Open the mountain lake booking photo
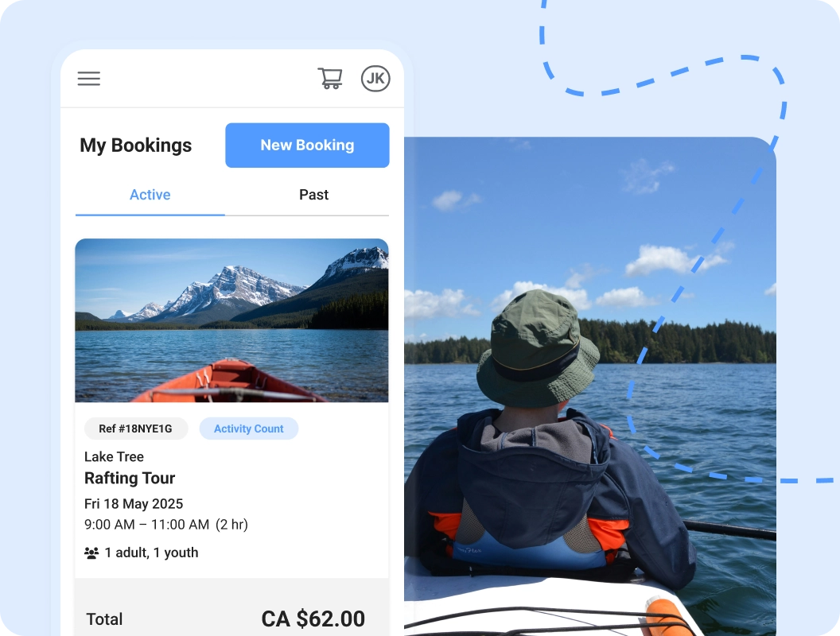This screenshot has width=840, height=636. pos(231,320)
